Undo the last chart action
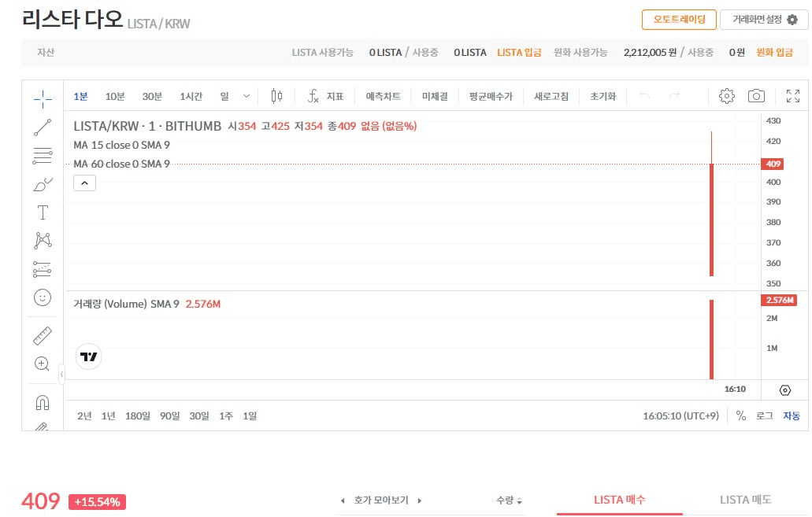 click(645, 96)
